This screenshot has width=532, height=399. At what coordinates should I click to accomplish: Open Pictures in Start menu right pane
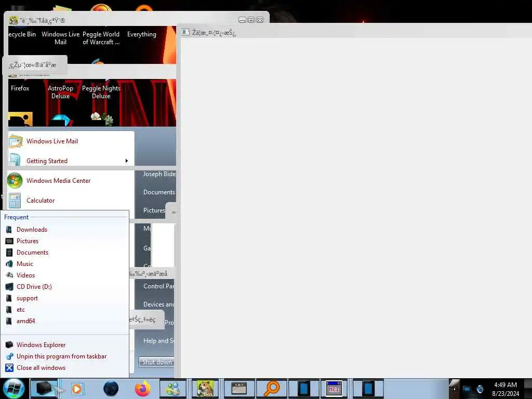coord(154,210)
